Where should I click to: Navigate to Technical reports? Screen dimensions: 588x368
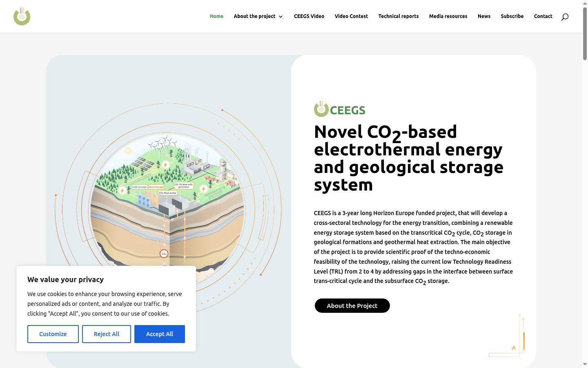[x=399, y=16]
